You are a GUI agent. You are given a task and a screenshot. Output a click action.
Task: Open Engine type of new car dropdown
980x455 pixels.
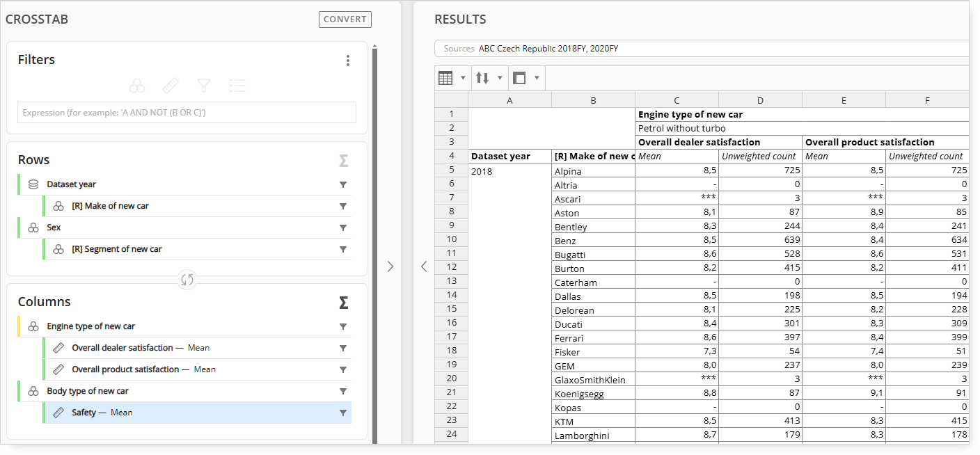(342, 327)
